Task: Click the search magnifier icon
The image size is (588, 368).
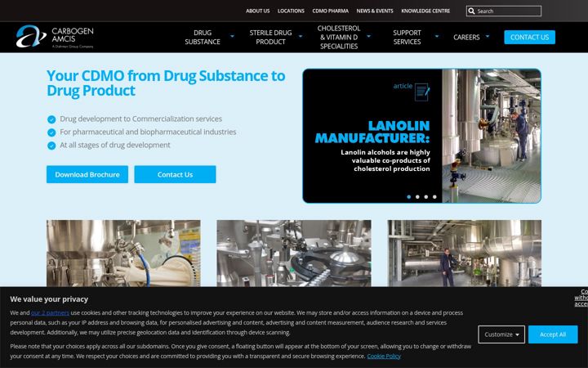Action: (x=471, y=11)
